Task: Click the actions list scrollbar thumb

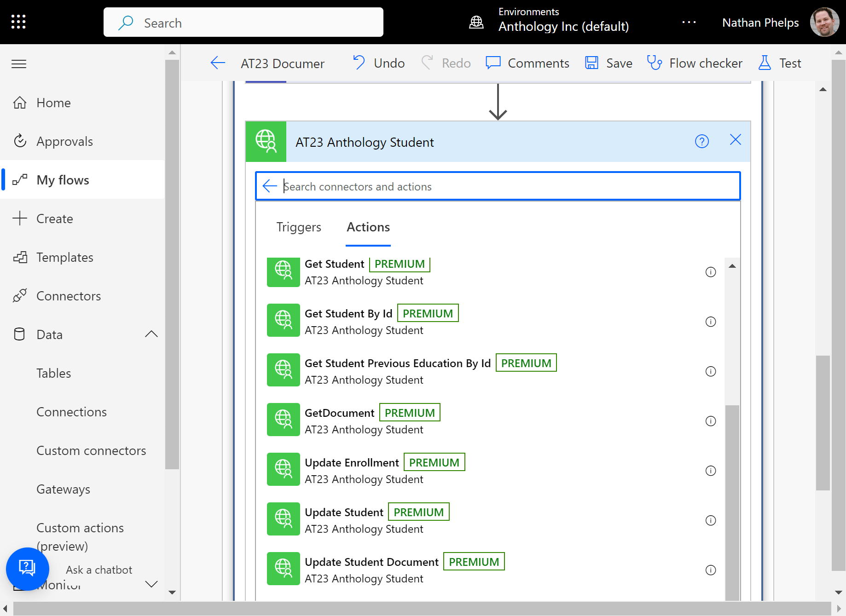Action: tap(732, 502)
